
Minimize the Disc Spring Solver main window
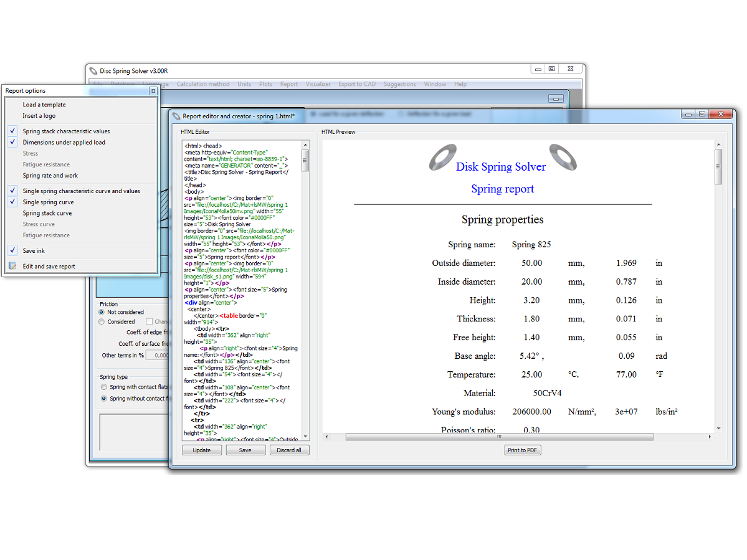(538, 69)
